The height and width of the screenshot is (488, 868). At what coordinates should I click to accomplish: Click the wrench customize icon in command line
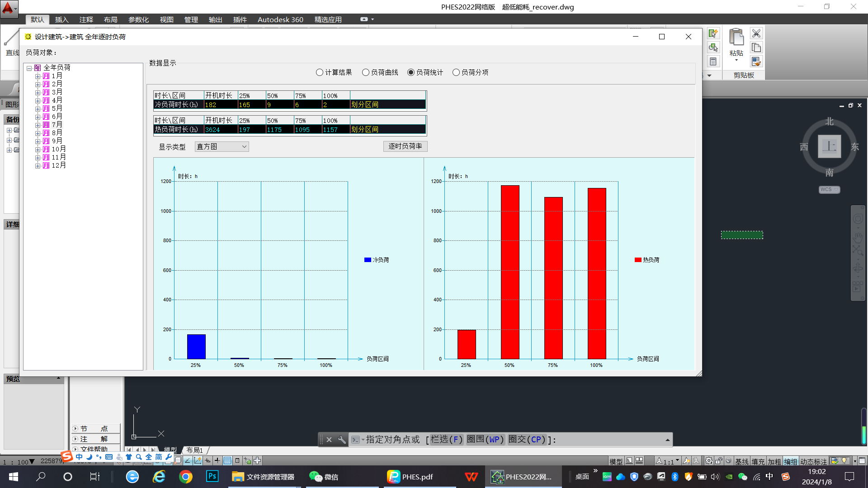point(342,440)
